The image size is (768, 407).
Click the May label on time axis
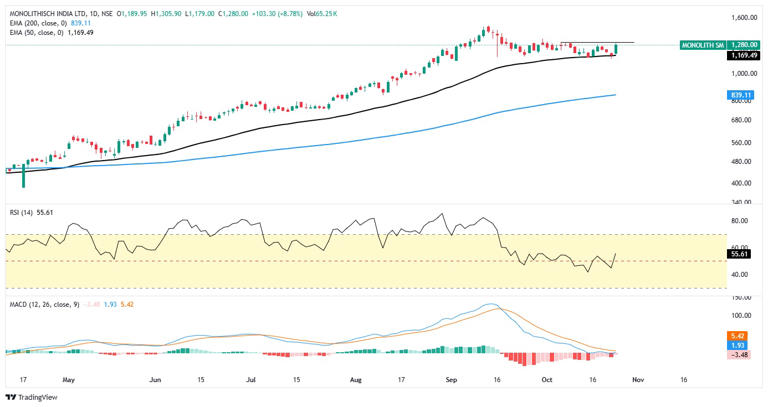pyautogui.click(x=68, y=380)
